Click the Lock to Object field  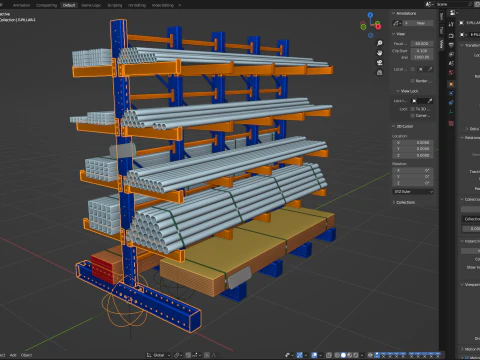click(422, 101)
